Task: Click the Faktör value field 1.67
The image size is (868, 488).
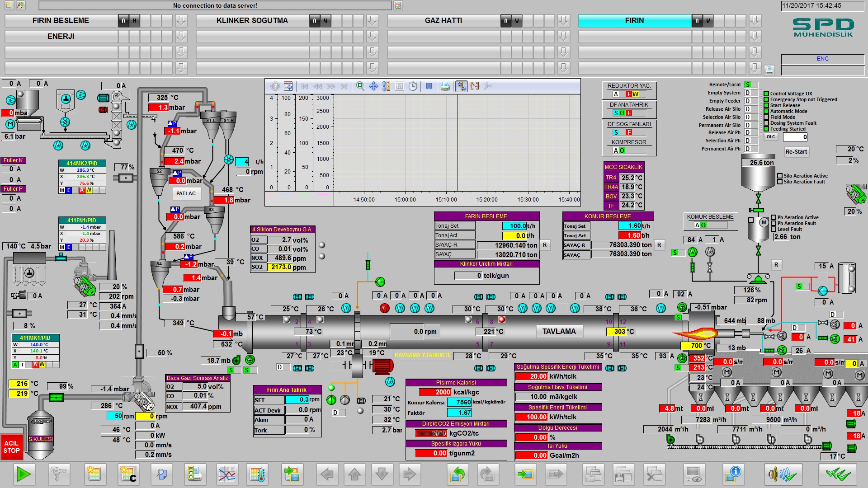Action: pos(459,413)
